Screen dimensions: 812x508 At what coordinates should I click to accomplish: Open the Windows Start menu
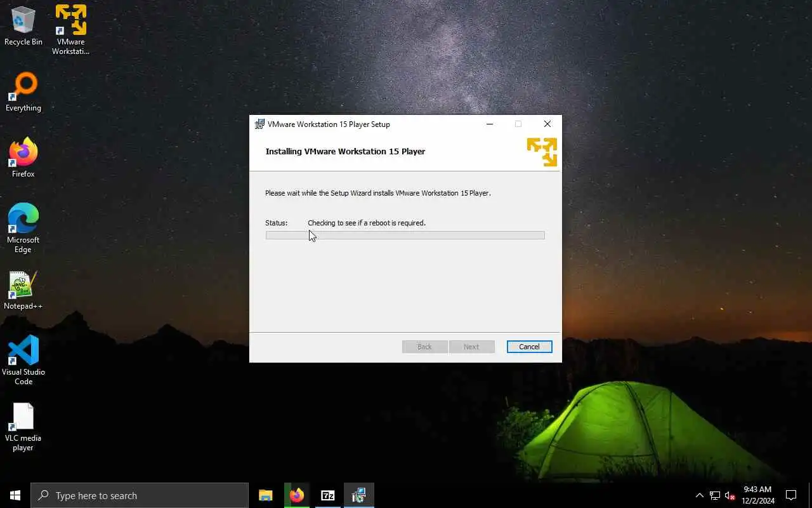tap(15, 495)
